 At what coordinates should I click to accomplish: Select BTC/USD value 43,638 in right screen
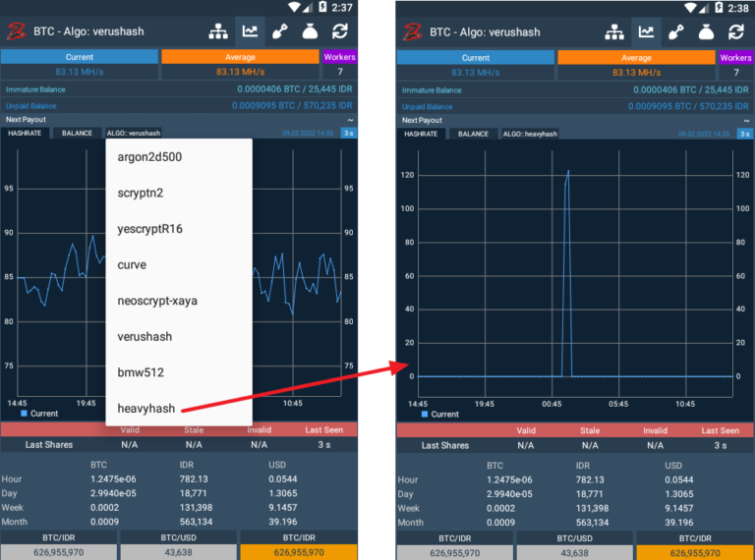coord(574,553)
